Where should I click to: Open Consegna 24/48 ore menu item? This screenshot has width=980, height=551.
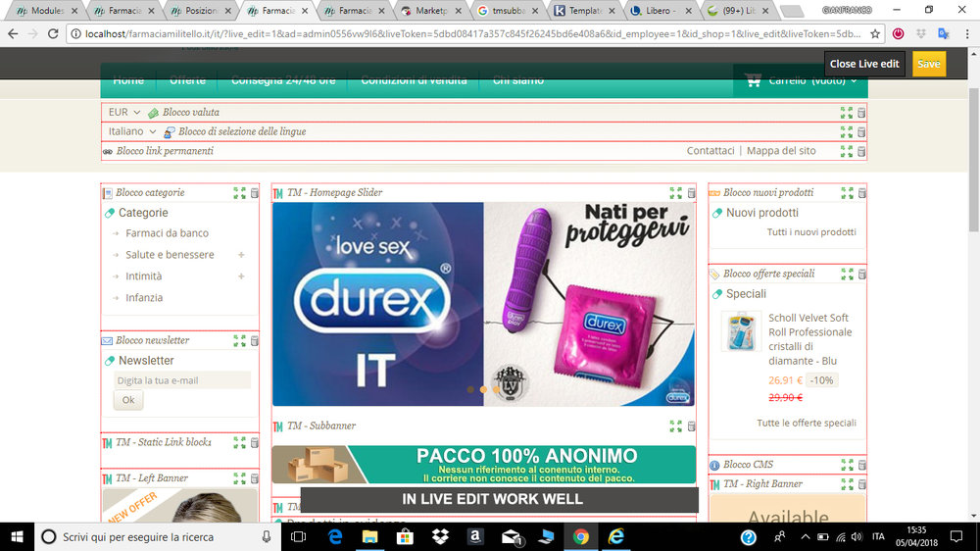click(x=283, y=80)
